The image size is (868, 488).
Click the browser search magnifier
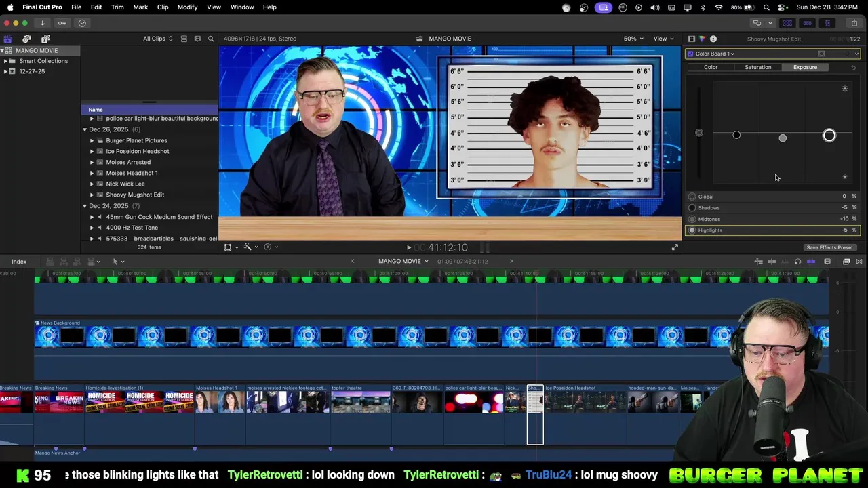(x=211, y=39)
